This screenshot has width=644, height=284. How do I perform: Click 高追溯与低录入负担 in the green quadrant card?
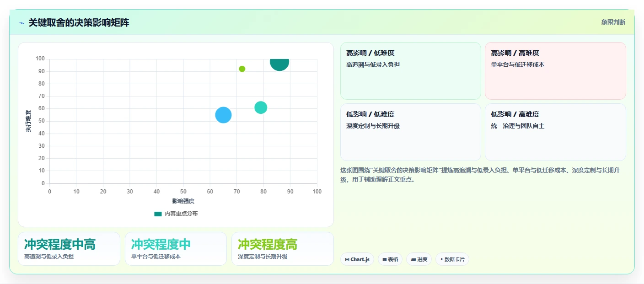[373, 64]
